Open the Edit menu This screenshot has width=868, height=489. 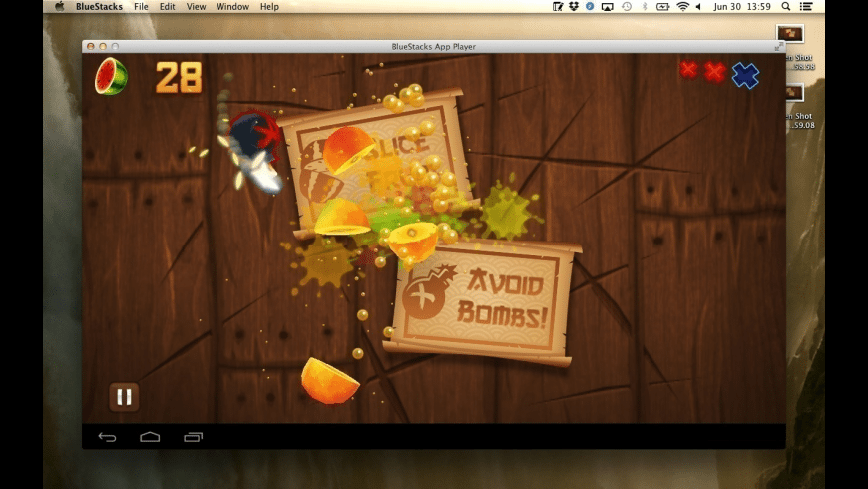(167, 7)
